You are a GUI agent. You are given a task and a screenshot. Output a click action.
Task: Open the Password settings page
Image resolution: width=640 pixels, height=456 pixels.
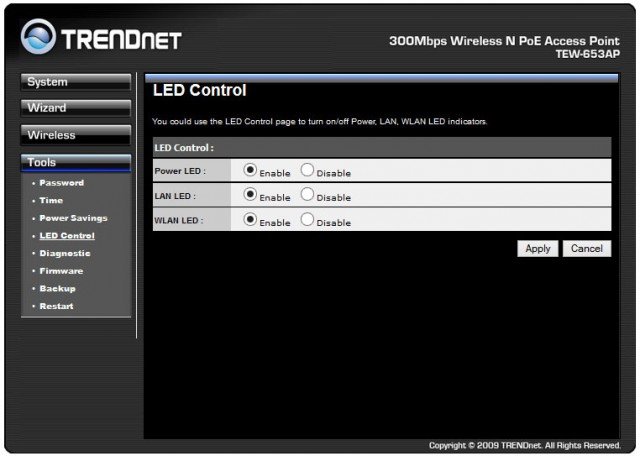61,183
